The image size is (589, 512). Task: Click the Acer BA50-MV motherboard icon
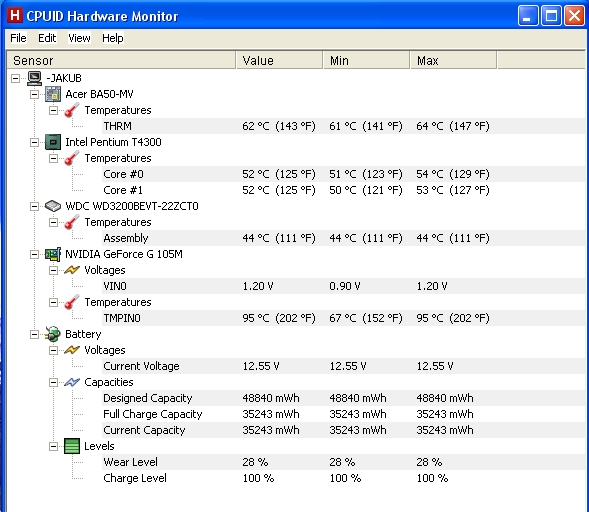point(53,94)
